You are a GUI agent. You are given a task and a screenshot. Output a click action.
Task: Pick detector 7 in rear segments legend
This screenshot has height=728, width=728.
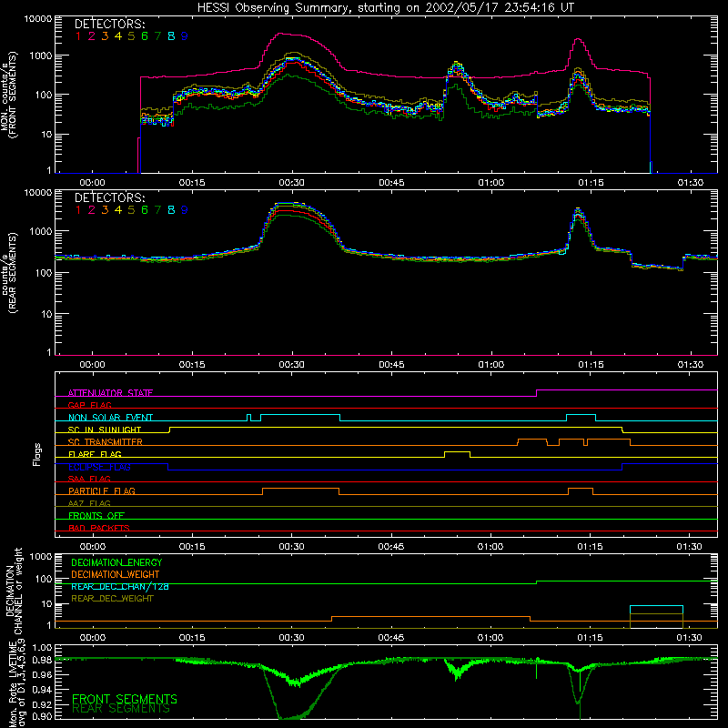click(x=157, y=210)
